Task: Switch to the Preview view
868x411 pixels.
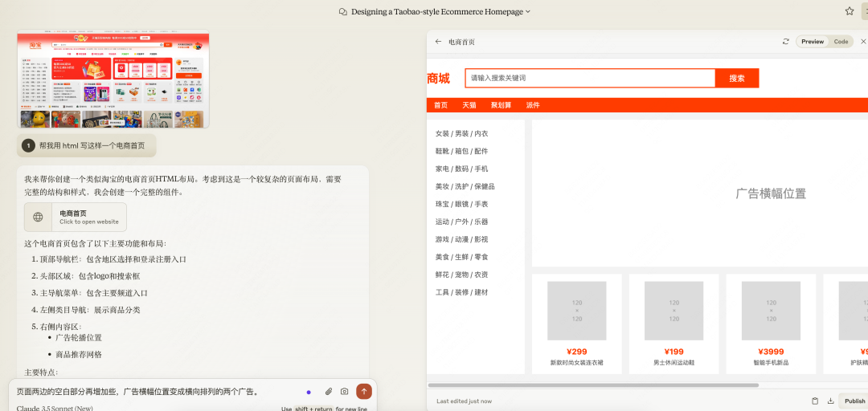Action: (812, 42)
